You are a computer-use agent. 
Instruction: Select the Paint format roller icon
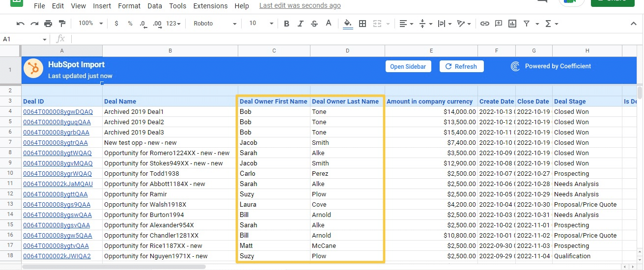[x=62, y=24]
